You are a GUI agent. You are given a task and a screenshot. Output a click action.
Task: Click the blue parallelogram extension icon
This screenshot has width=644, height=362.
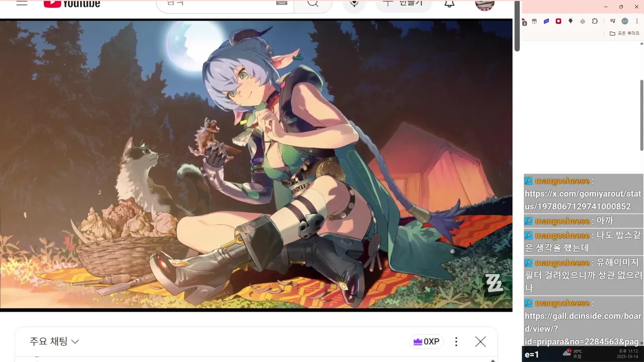(546, 21)
